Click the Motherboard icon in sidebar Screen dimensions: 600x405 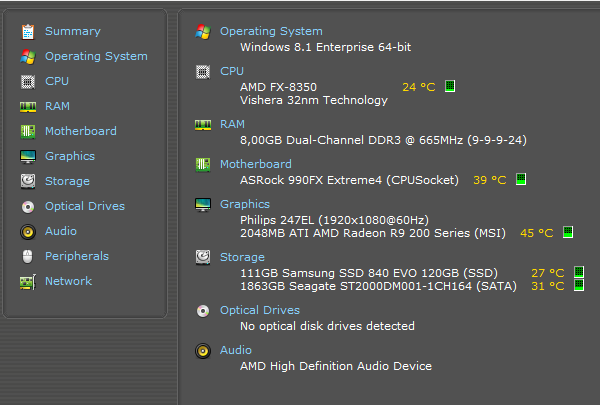coord(27,131)
